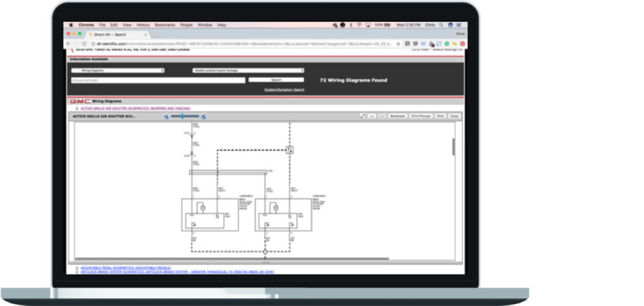This screenshot has height=306, width=644.
Task: Click the Print Preview button
Action: click(421, 116)
